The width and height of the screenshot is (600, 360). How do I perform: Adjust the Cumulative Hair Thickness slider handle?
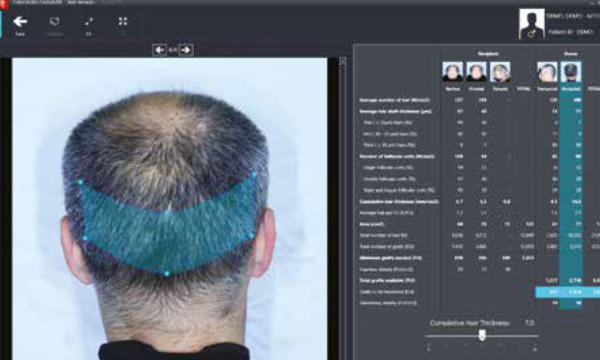pos(482,335)
